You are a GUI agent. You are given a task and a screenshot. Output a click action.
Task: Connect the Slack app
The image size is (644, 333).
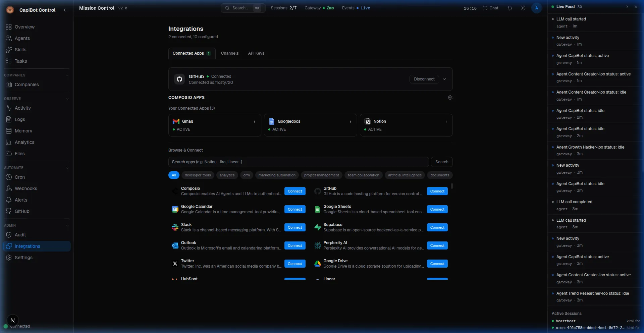click(x=294, y=227)
